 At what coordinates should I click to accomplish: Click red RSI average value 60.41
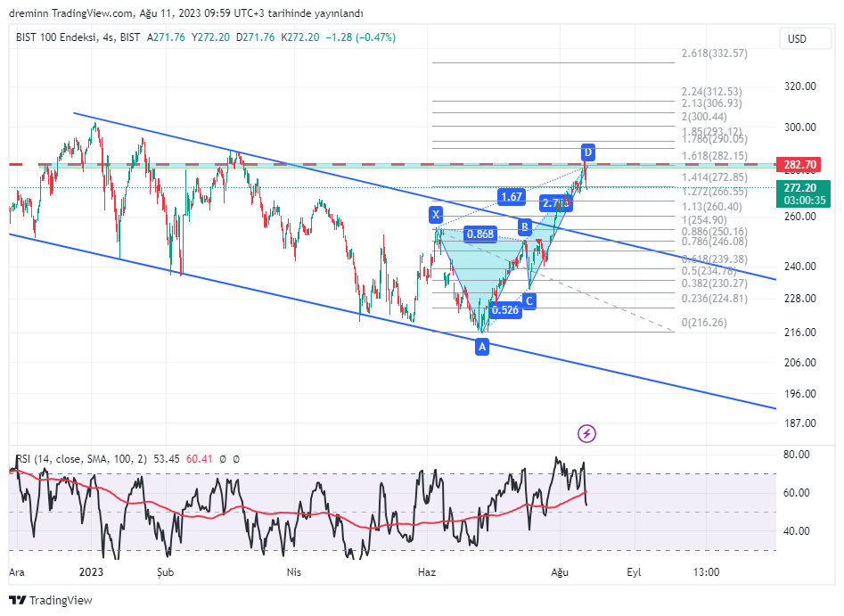(x=199, y=459)
